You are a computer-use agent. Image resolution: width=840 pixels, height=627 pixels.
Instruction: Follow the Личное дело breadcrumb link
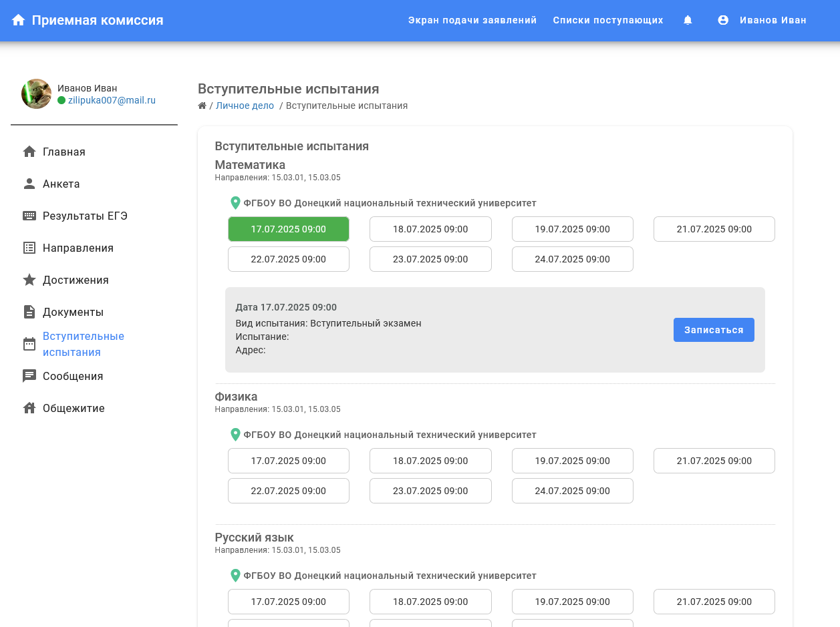click(x=245, y=106)
